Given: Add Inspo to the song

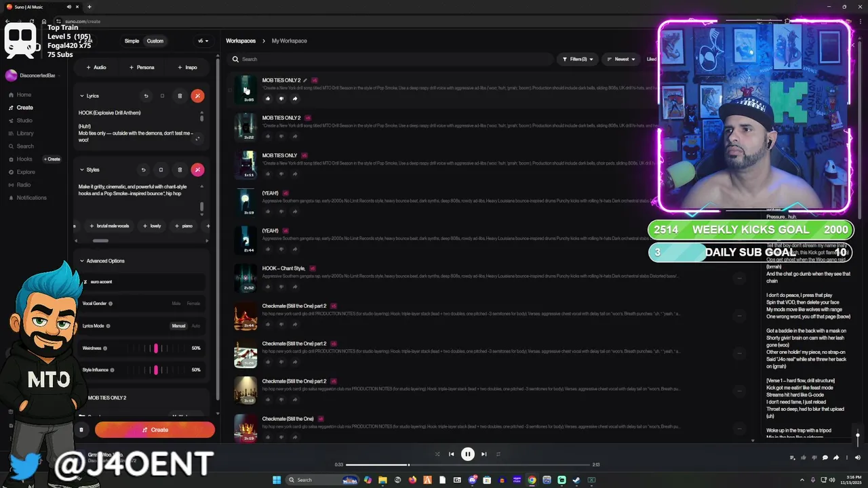Looking at the screenshot, I should pos(187,67).
